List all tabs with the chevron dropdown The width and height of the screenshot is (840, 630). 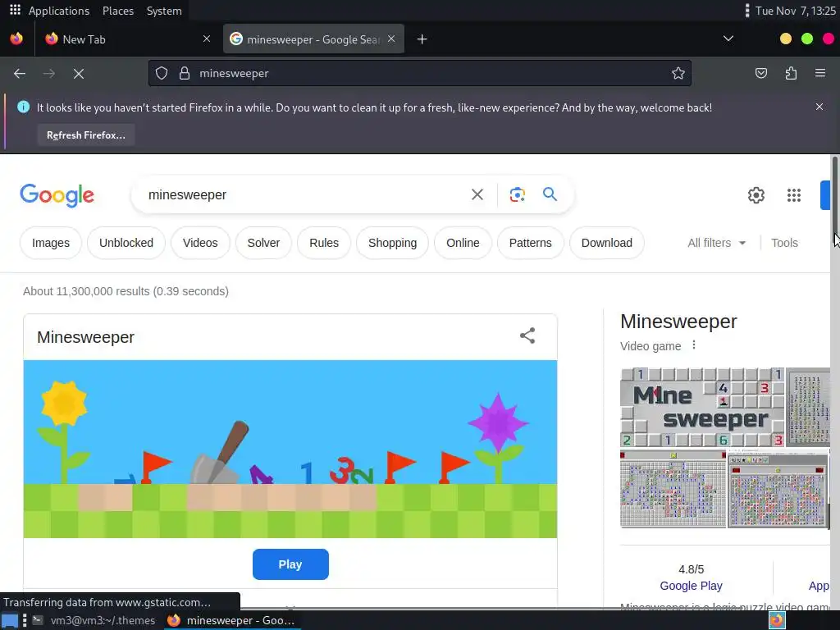click(728, 39)
